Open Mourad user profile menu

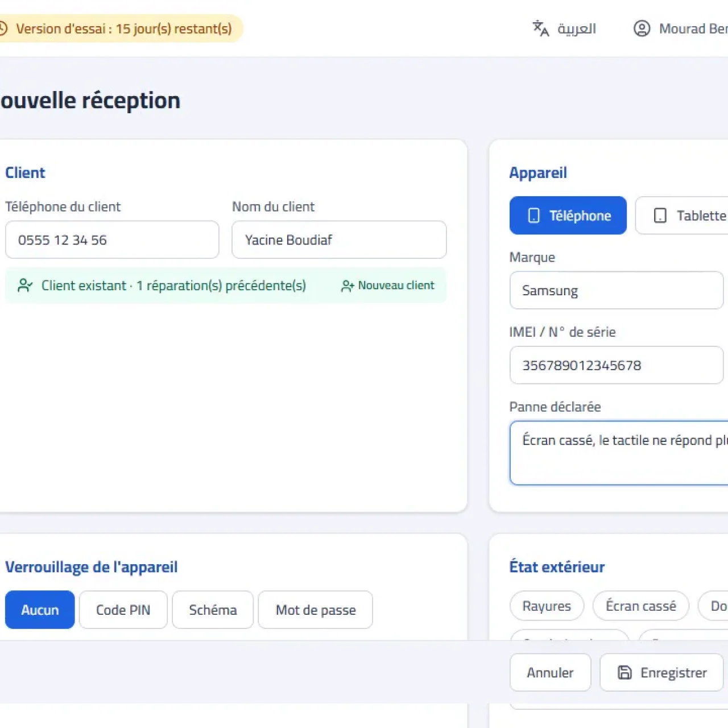pyautogui.click(x=680, y=28)
